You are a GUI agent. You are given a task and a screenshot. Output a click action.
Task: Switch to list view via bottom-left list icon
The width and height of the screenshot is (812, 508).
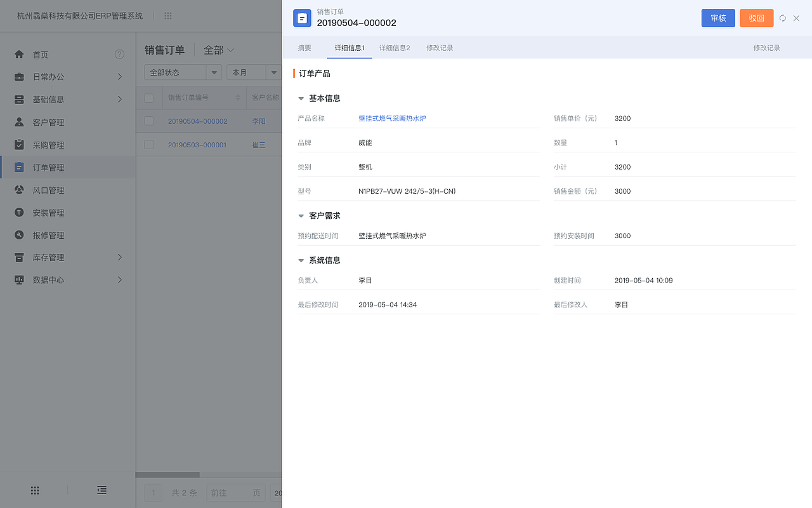tap(101, 490)
